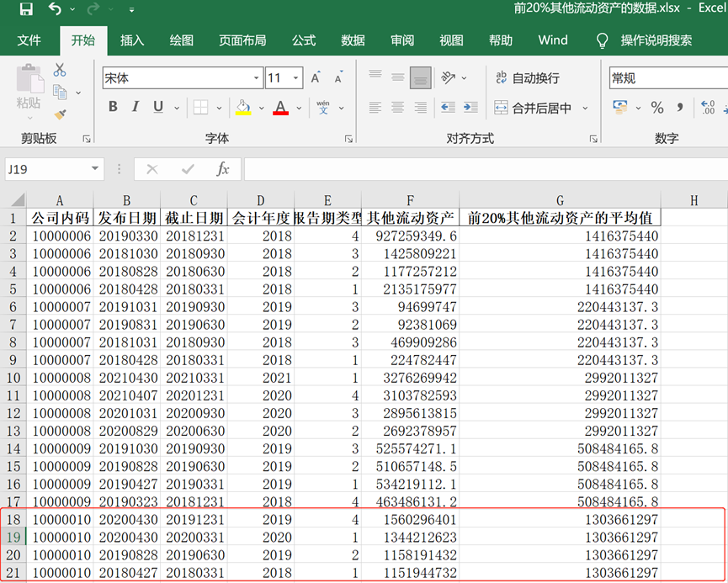Click the Increase Font Size icon
The image size is (728, 583).
pos(316,78)
